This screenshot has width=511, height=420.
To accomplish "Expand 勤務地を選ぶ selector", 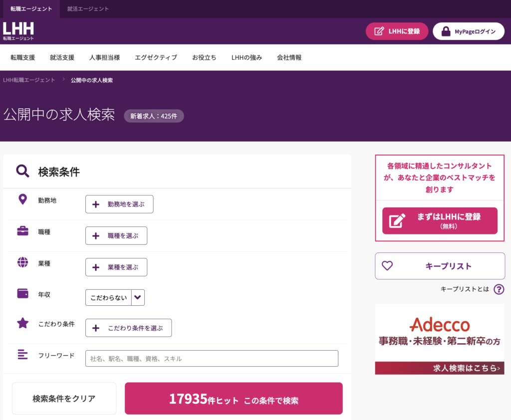I will coord(119,205).
